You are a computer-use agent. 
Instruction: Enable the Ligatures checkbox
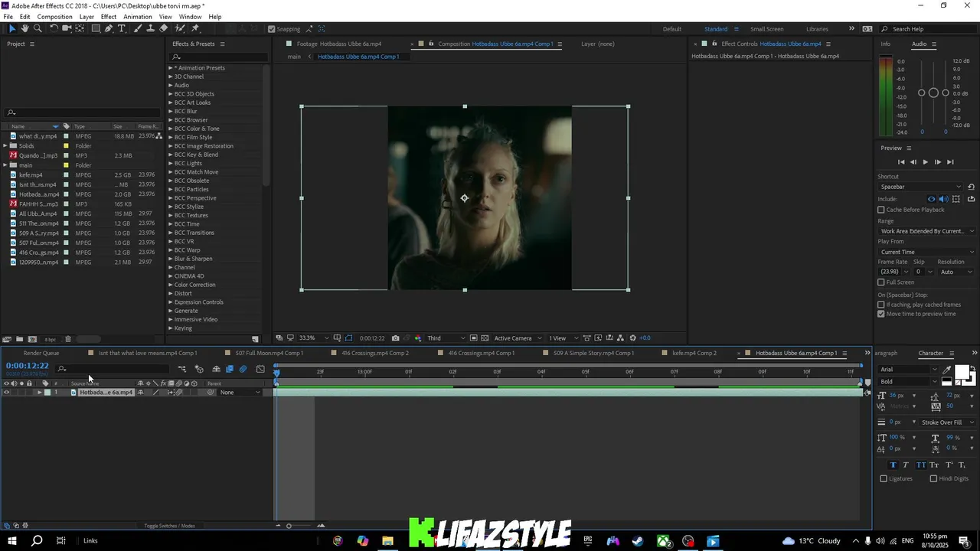[884, 478]
